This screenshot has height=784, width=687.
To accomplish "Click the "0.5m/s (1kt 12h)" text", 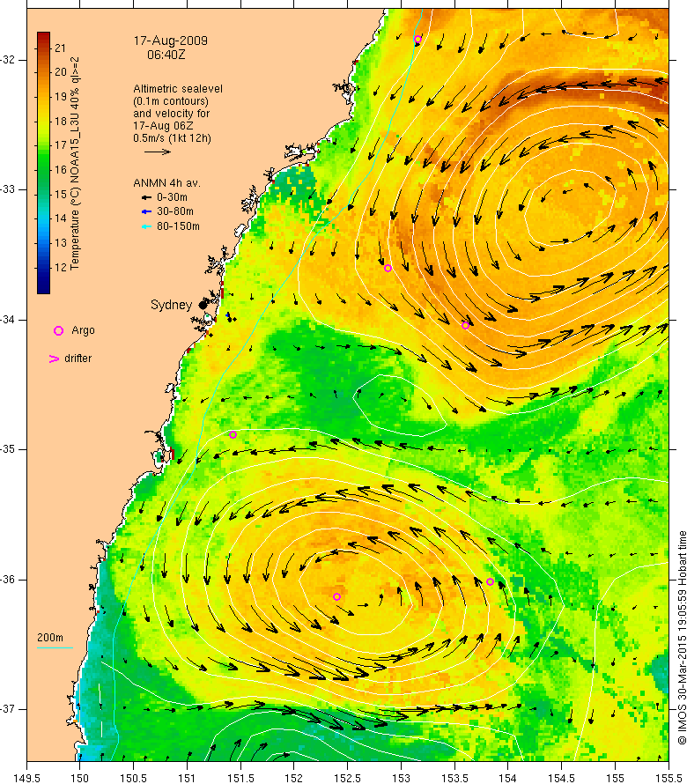I will [x=172, y=138].
